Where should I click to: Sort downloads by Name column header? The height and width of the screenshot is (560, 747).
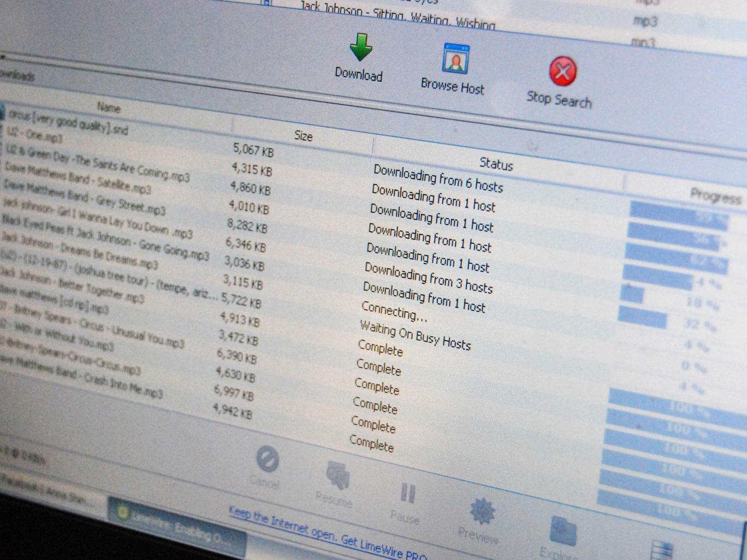click(109, 108)
